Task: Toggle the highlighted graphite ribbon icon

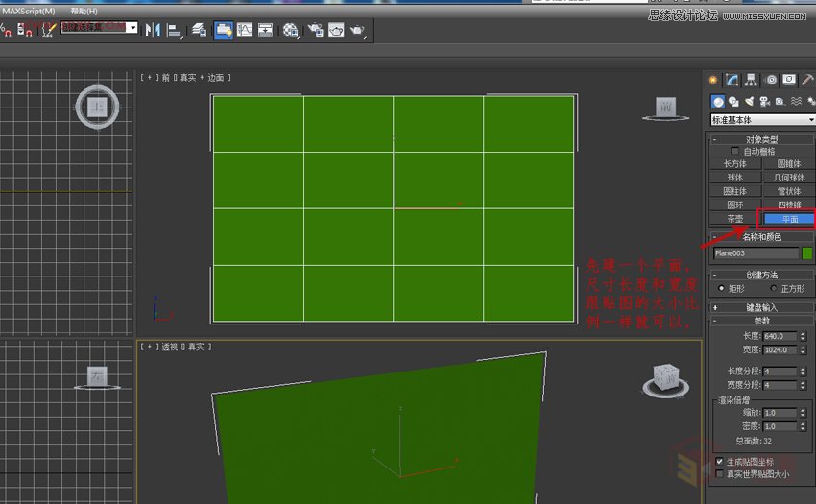Action: (224, 30)
